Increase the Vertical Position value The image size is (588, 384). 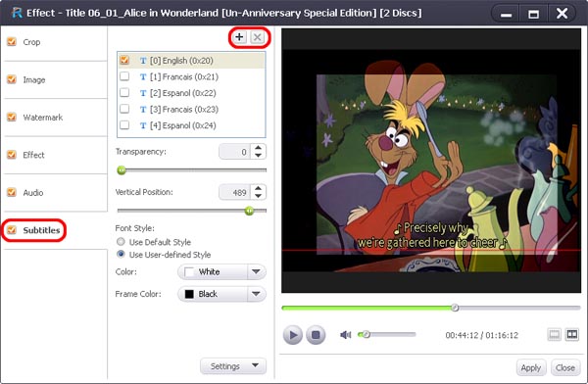point(258,188)
